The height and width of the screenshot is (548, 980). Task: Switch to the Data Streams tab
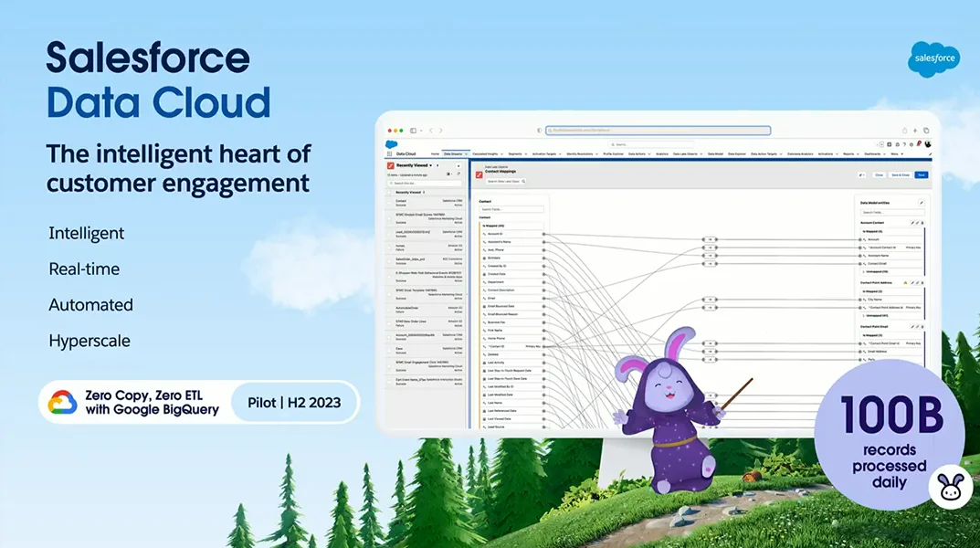[x=454, y=154]
